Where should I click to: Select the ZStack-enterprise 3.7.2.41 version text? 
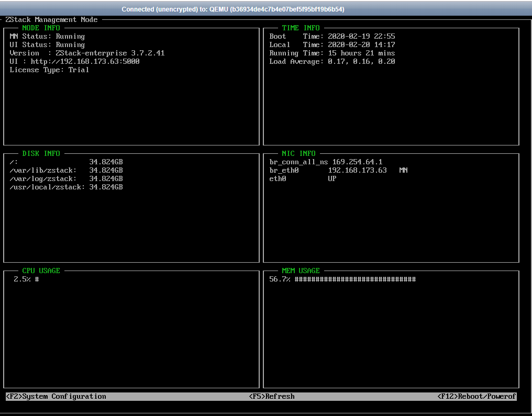110,53
